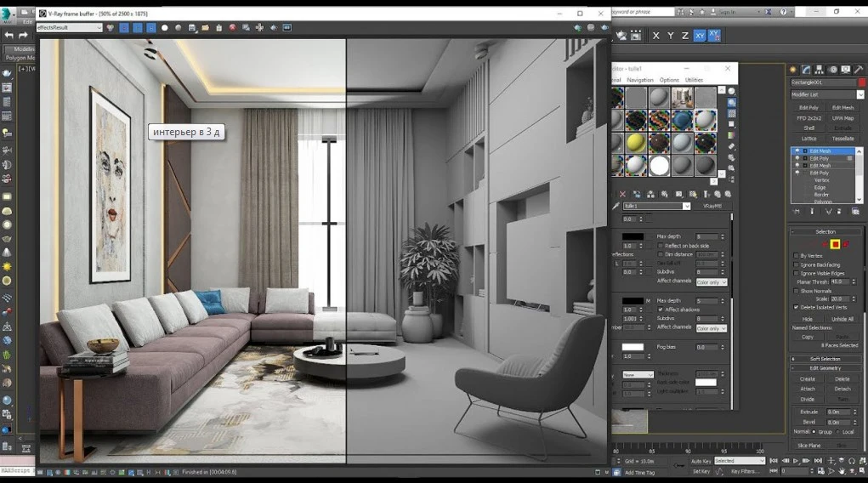Click the yellow material sample sphere
868x483 pixels.
(x=636, y=142)
